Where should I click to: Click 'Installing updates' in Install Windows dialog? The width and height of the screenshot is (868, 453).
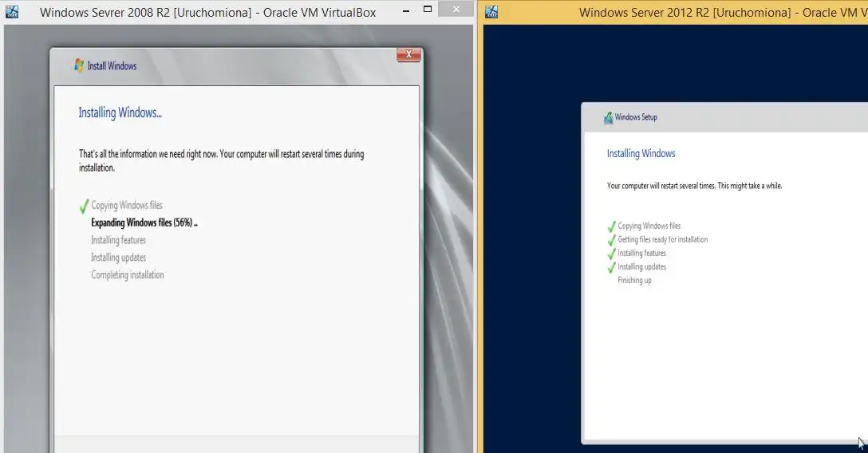118,257
